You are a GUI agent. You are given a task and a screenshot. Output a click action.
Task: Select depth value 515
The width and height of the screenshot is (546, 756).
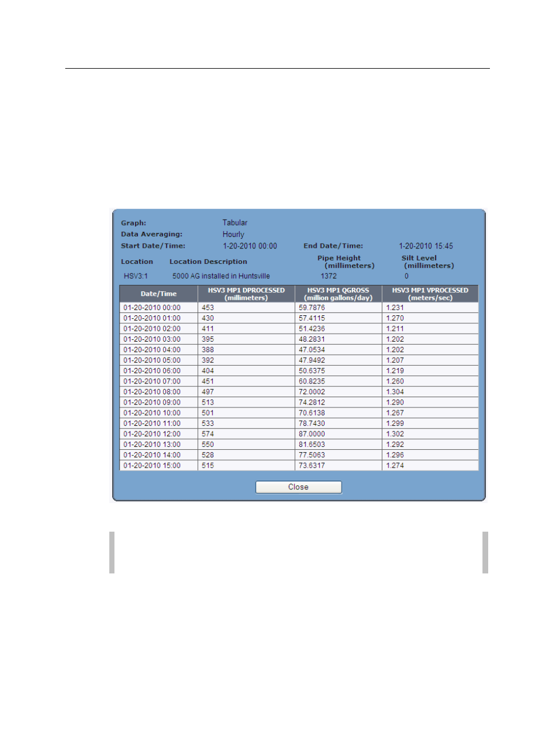pos(208,466)
